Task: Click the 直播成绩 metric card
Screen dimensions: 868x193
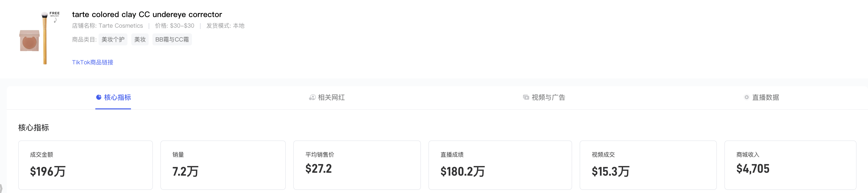Action: pos(500,165)
